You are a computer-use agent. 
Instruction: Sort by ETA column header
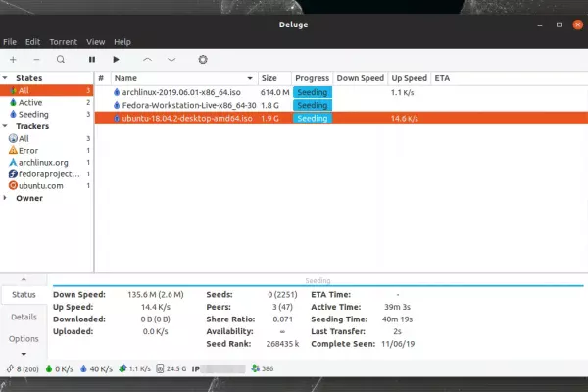click(442, 78)
